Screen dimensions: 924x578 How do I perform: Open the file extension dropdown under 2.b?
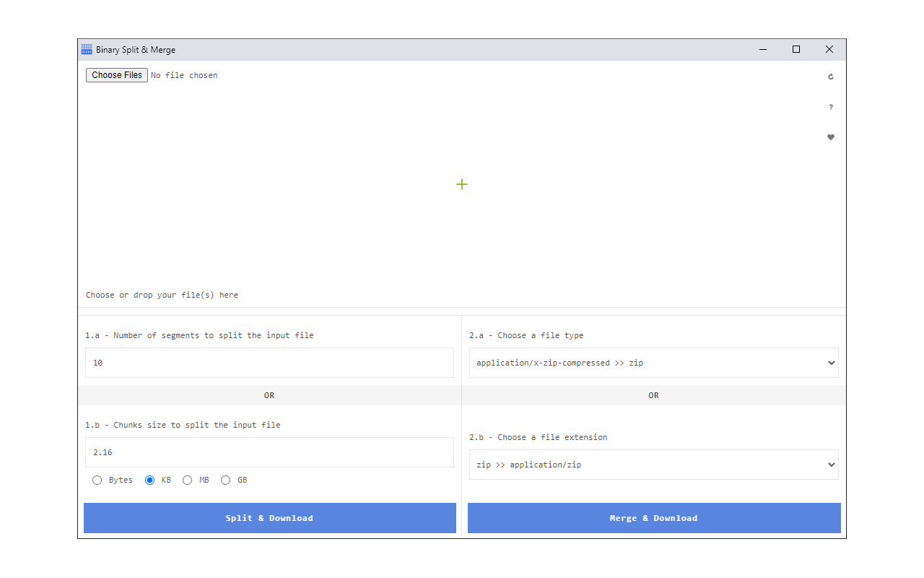tap(653, 465)
